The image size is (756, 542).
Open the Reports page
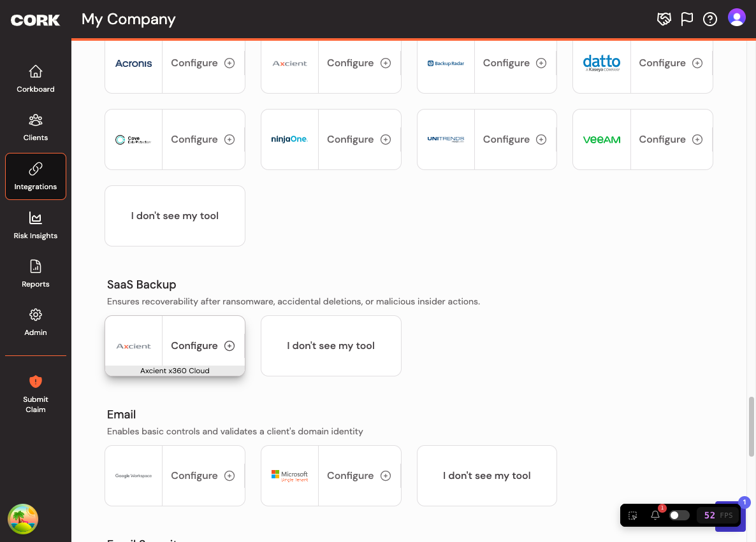35,274
